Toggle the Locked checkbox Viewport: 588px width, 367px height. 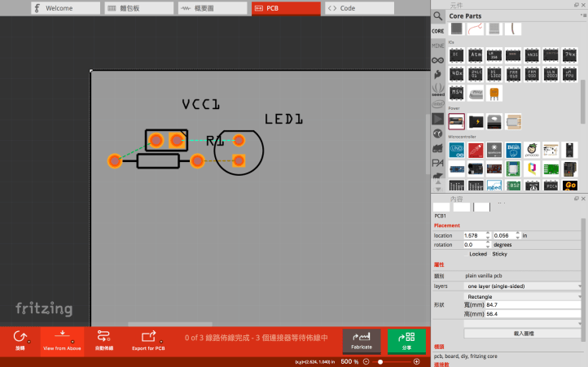[466, 254]
